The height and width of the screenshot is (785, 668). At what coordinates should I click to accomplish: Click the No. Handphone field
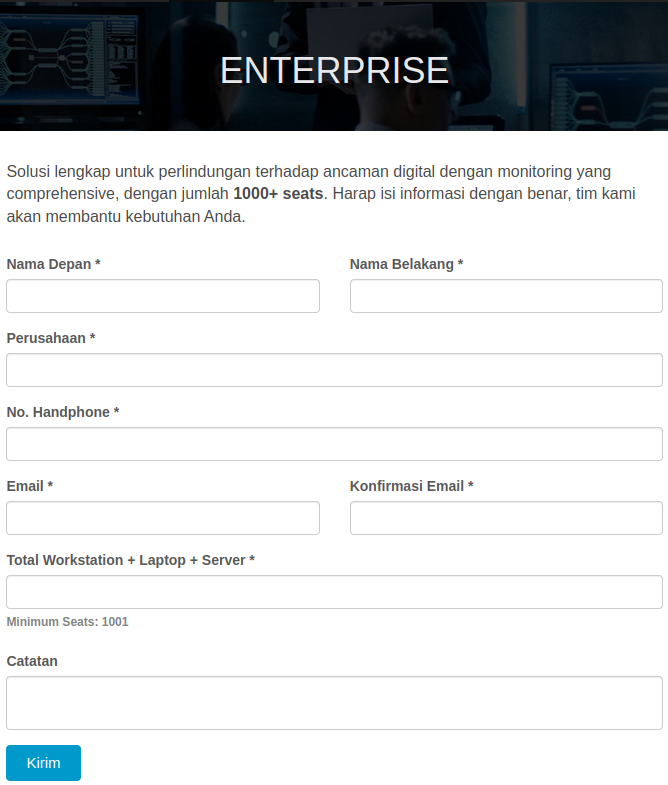(x=335, y=444)
